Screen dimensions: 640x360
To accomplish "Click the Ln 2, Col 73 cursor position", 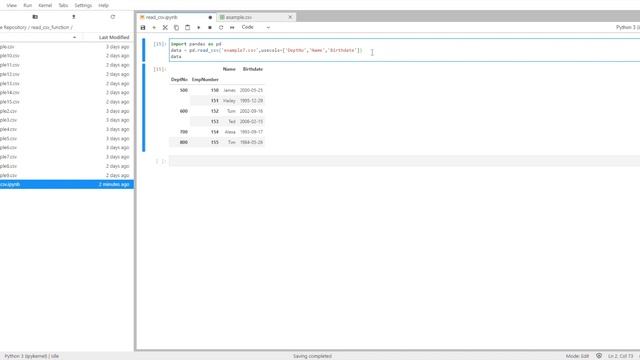I will (x=620, y=356).
